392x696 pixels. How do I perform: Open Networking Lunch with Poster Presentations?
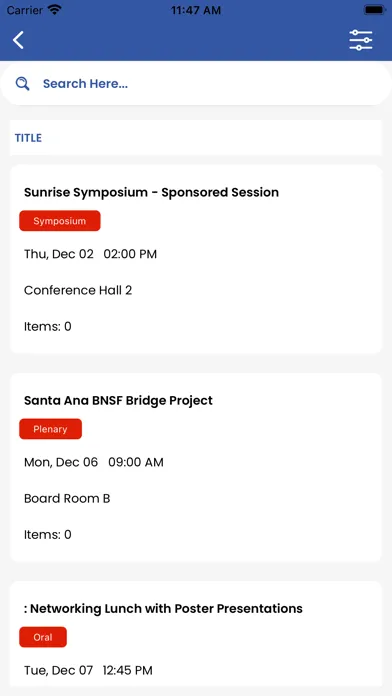163,608
